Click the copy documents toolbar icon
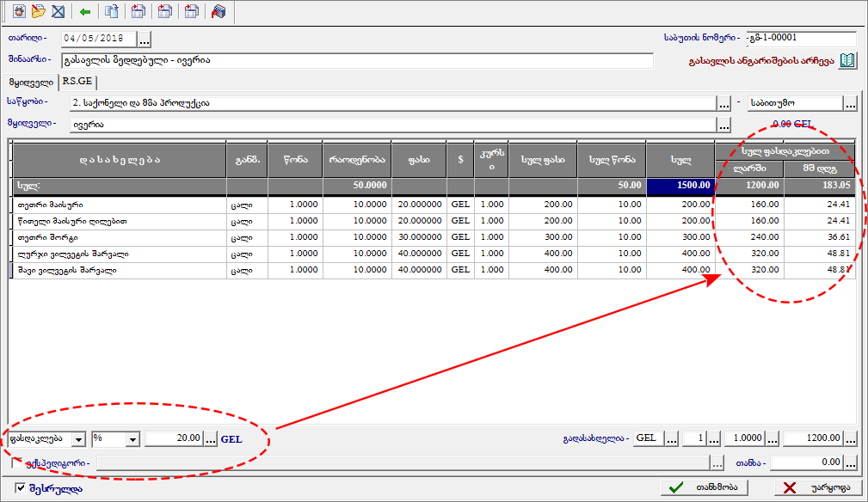The image size is (868, 502). (111, 12)
